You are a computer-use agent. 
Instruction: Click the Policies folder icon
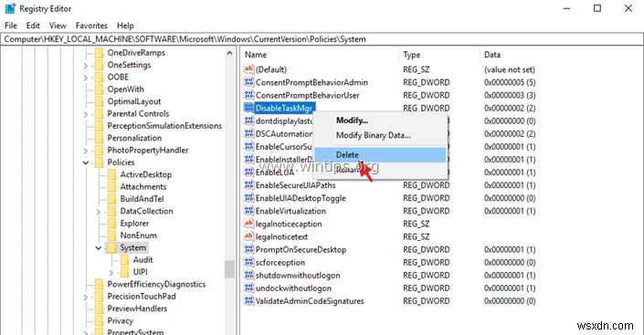99,162
